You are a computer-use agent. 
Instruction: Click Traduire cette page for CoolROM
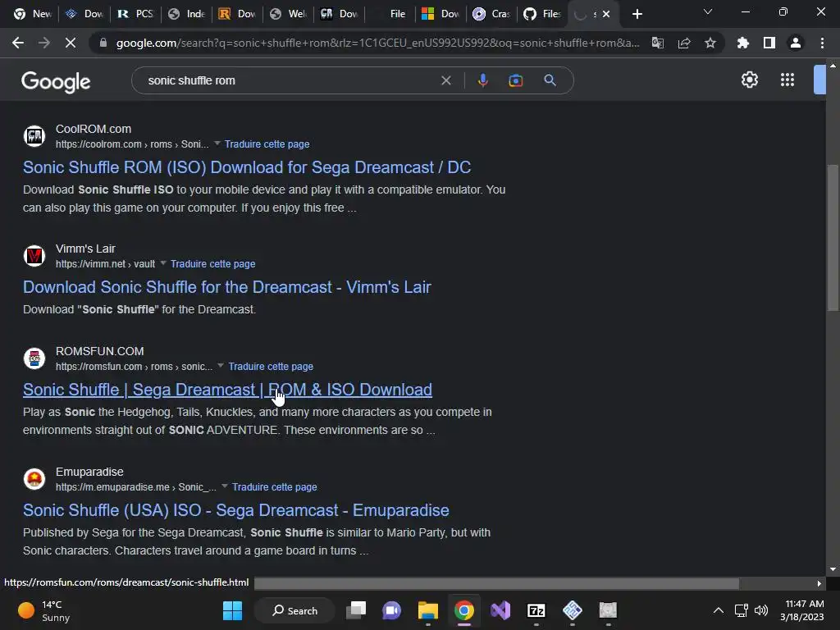click(267, 144)
